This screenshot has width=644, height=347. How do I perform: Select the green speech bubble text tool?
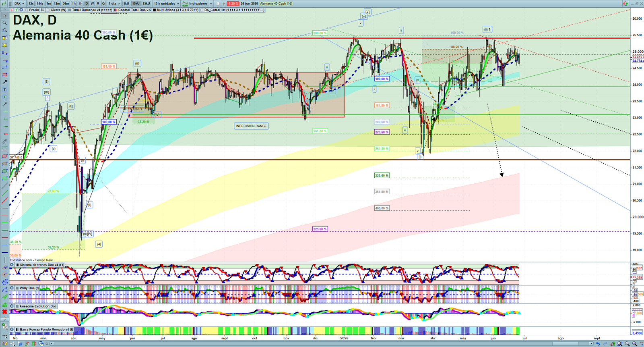4,97
